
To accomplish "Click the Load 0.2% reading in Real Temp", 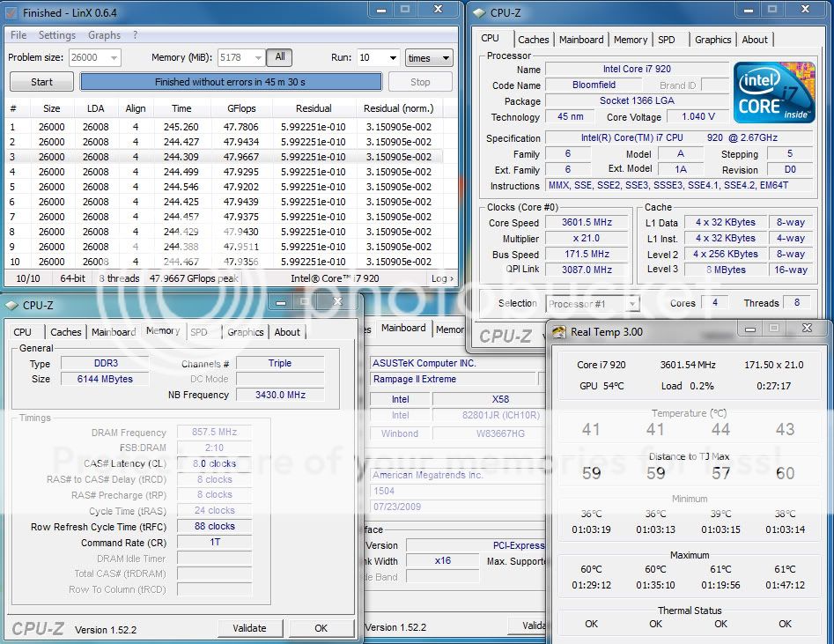I will (688, 386).
